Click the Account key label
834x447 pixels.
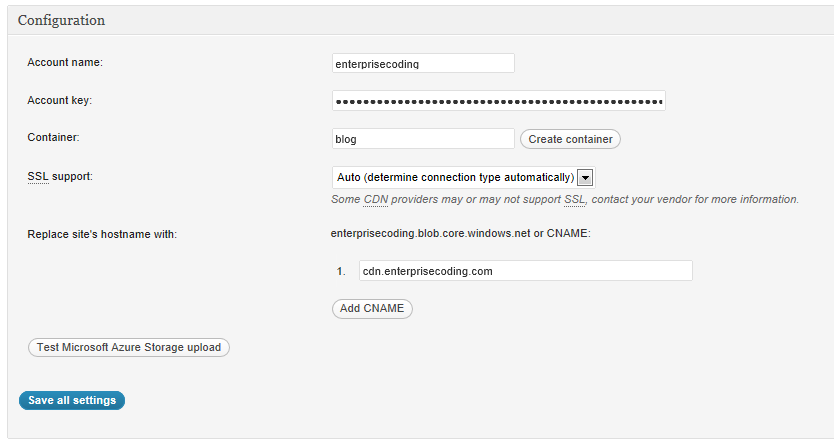60,101
